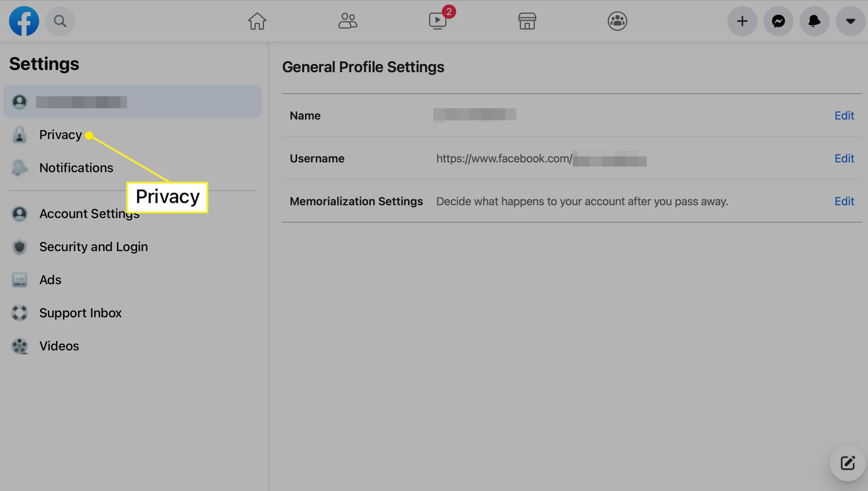Select Privacy from settings sidebar
The width and height of the screenshot is (868, 491).
60,135
